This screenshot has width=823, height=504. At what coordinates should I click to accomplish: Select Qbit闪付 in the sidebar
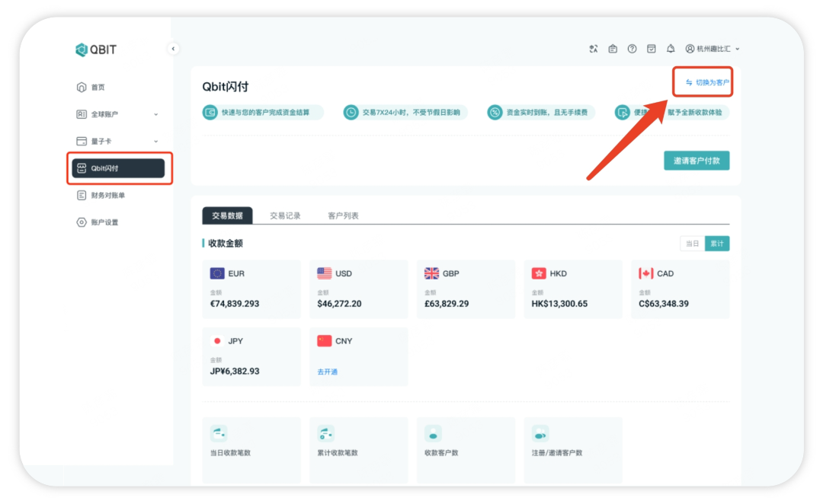(118, 168)
